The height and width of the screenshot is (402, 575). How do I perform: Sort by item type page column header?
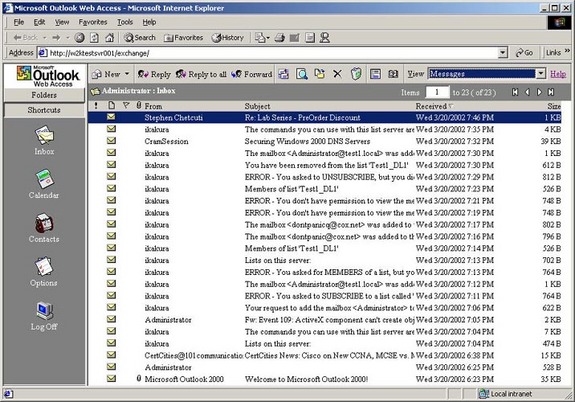[111, 106]
